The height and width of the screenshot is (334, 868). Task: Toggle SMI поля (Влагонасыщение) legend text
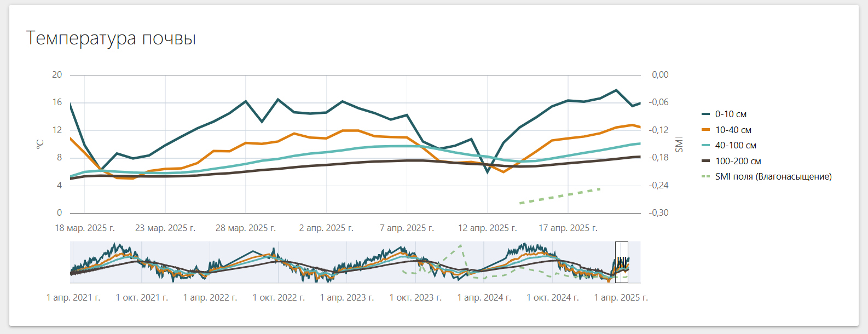click(x=773, y=177)
